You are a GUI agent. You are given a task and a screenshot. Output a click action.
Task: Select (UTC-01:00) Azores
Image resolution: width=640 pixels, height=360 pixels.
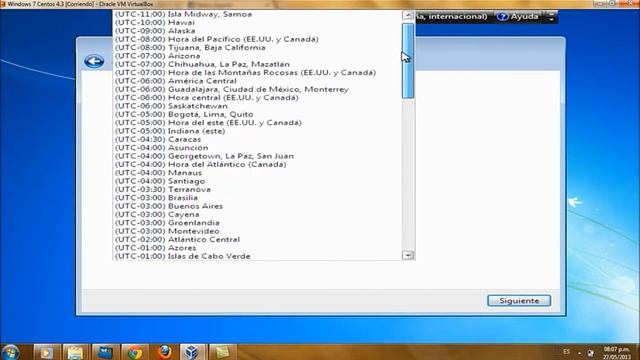(x=257, y=248)
